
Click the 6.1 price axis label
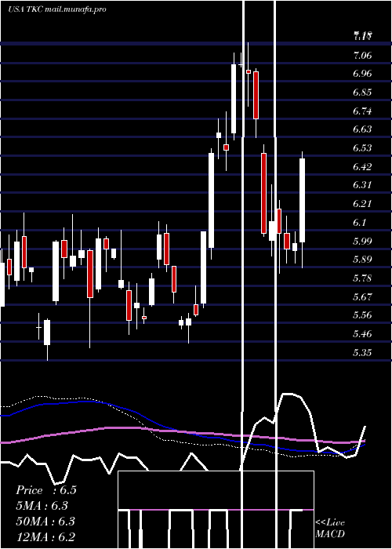pos(361,222)
